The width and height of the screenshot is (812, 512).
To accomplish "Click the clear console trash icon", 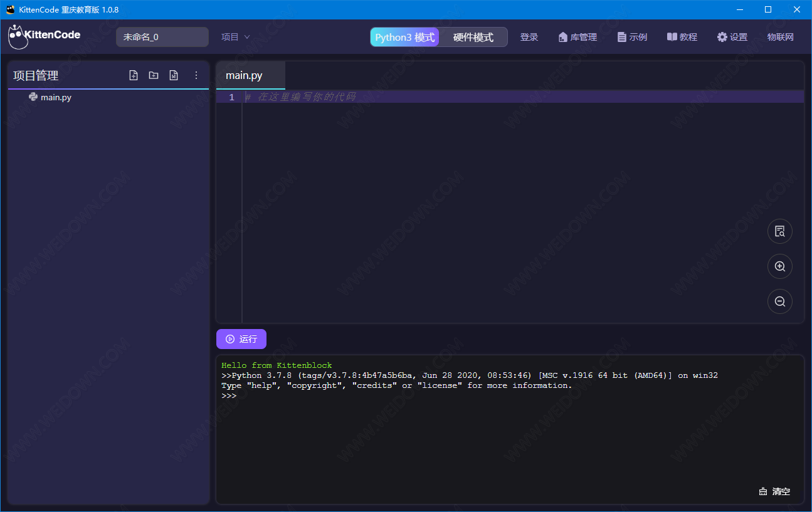I will pos(763,491).
